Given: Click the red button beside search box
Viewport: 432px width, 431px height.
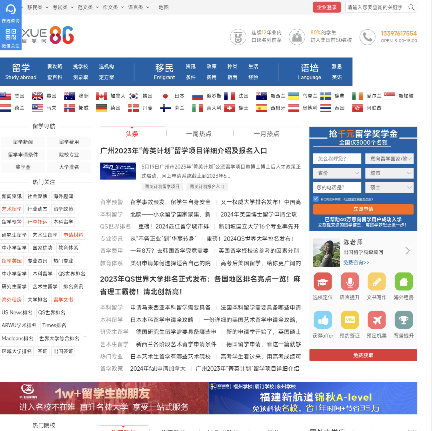Looking at the screenshot, I should coord(327,7).
